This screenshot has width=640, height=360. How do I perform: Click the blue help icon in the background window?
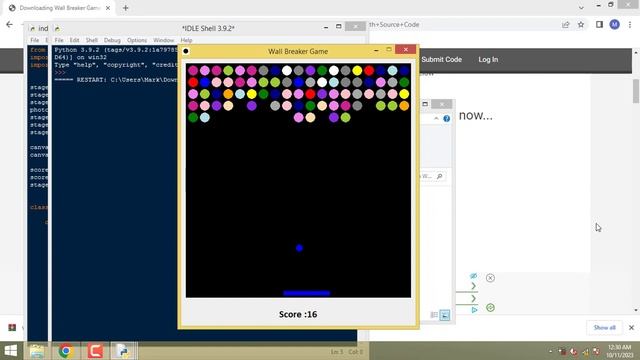(x=447, y=118)
